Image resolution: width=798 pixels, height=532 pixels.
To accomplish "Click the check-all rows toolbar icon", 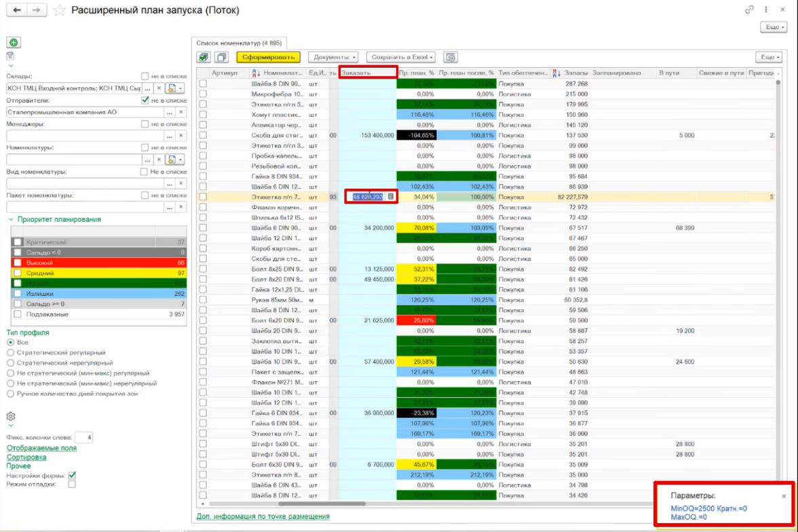I will pos(204,57).
